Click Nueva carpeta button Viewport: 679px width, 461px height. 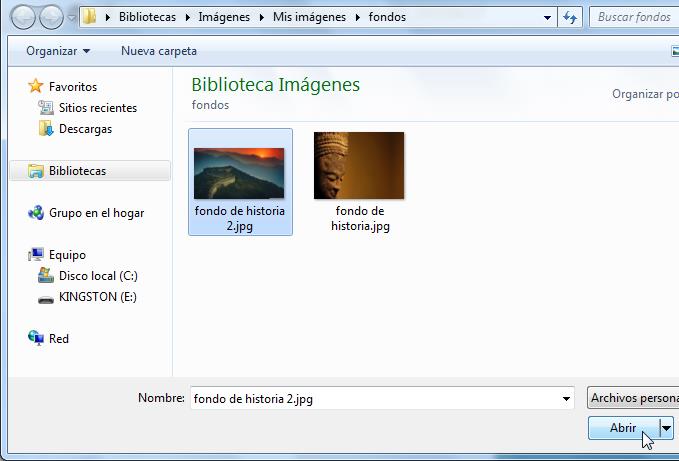[158, 51]
